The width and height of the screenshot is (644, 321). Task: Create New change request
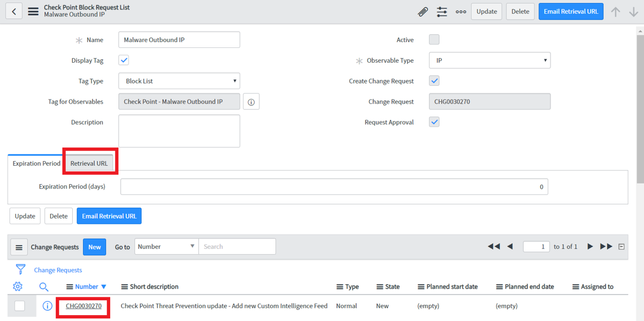[94, 247]
